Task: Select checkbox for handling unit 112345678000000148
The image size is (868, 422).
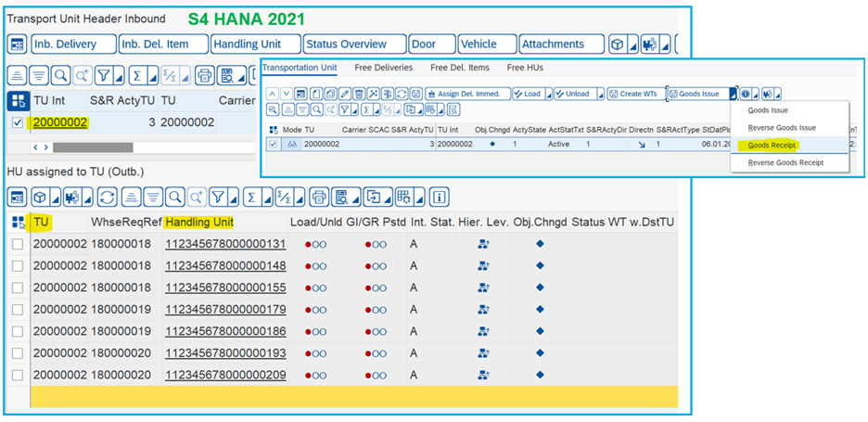Action: click(x=18, y=266)
